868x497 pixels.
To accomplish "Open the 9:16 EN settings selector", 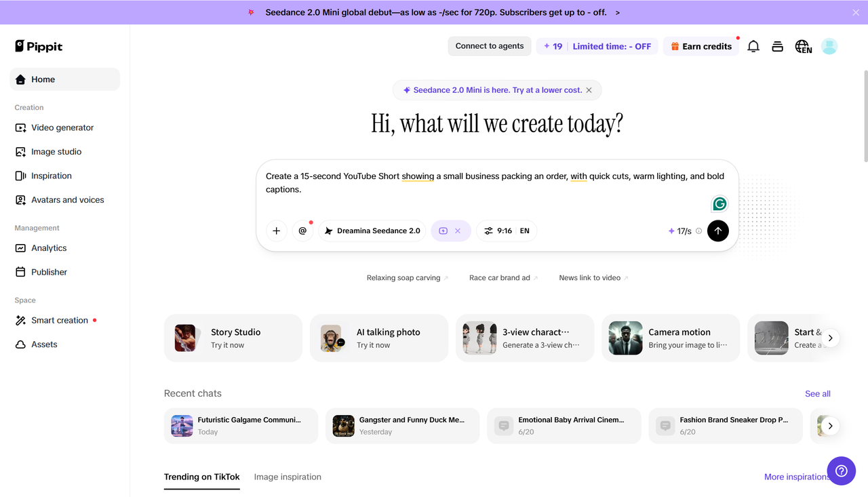I will (507, 231).
